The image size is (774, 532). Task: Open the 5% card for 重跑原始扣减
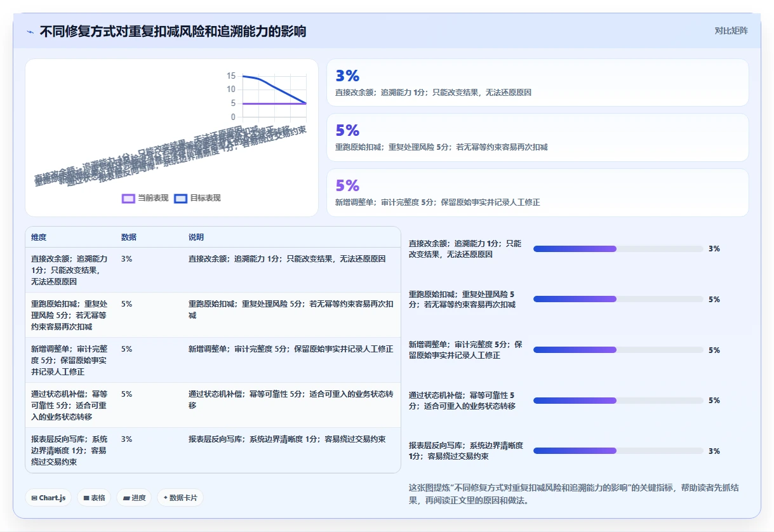[537, 137]
